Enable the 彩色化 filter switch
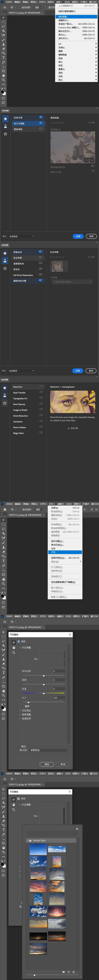 [x=41, y=269]
